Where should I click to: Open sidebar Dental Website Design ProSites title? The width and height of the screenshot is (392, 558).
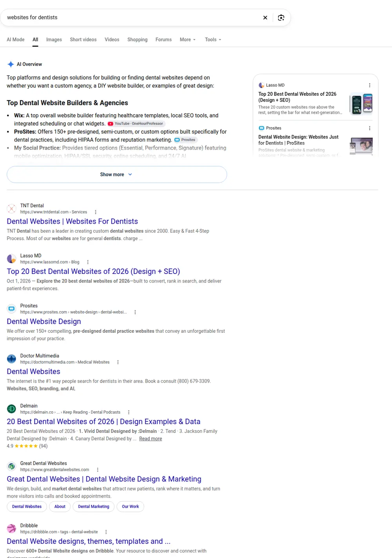(298, 140)
